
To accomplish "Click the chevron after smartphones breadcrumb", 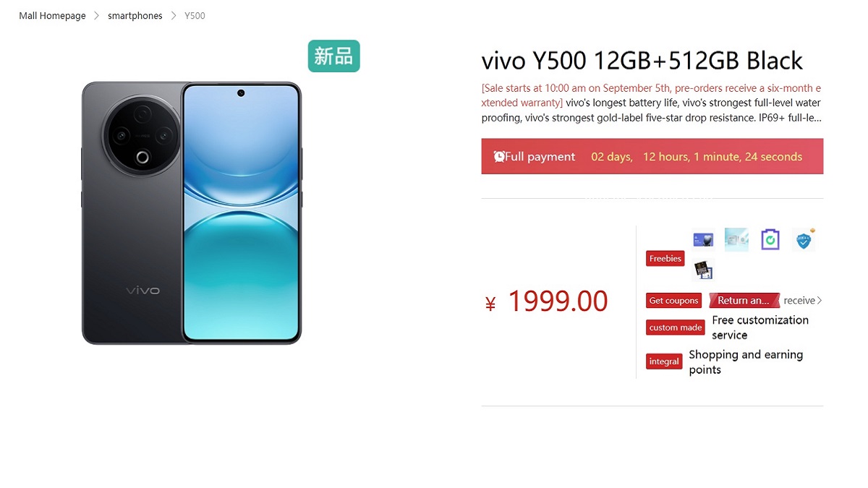I will tap(174, 16).
